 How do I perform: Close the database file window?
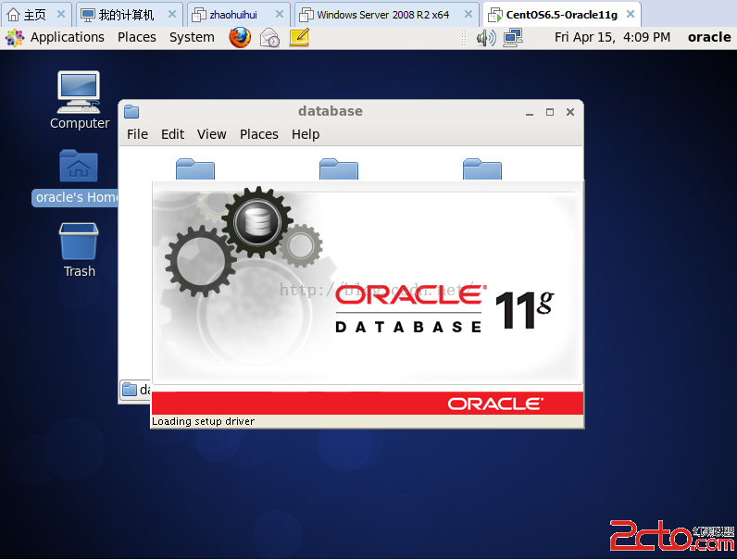coord(570,112)
